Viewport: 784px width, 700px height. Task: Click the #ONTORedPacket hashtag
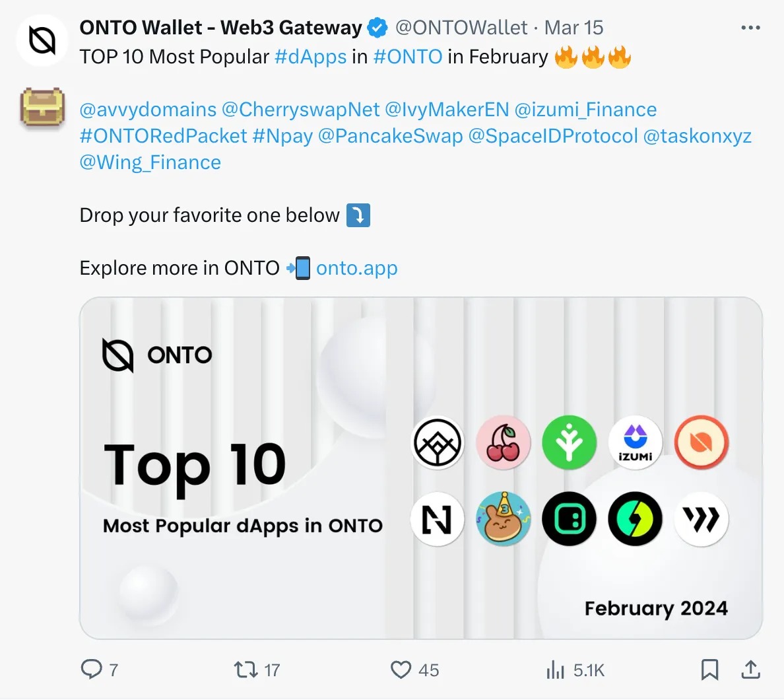pos(163,136)
